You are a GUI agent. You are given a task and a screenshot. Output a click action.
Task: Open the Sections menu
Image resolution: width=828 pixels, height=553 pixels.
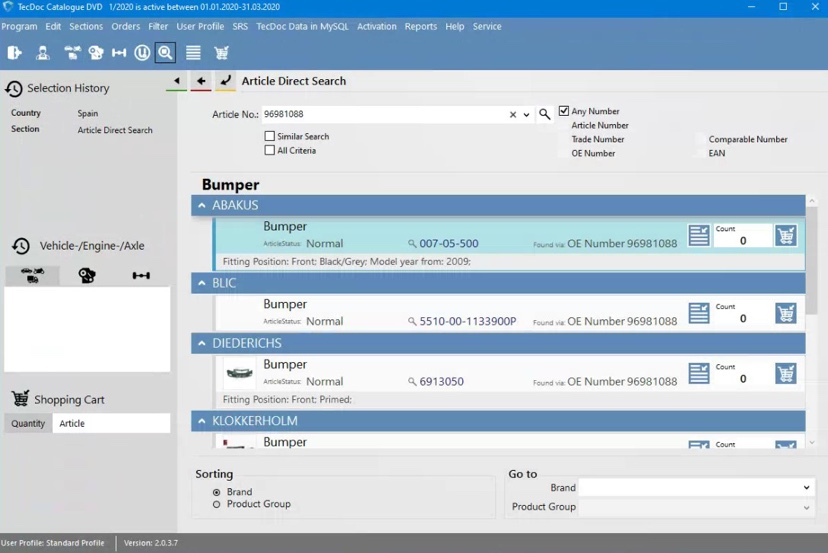point(86,26)
